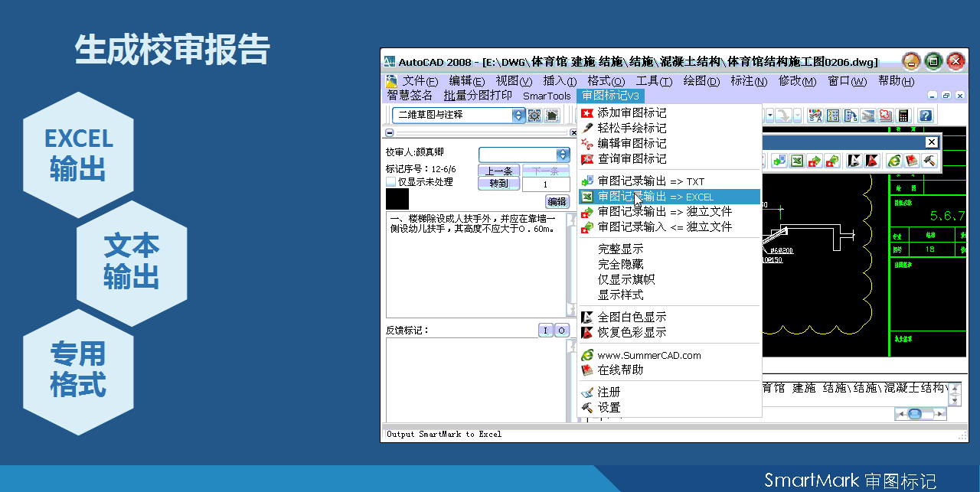
Task: Click the white display icon in floating toolbar
Action: pyautogui.click(x=854, y=161)
